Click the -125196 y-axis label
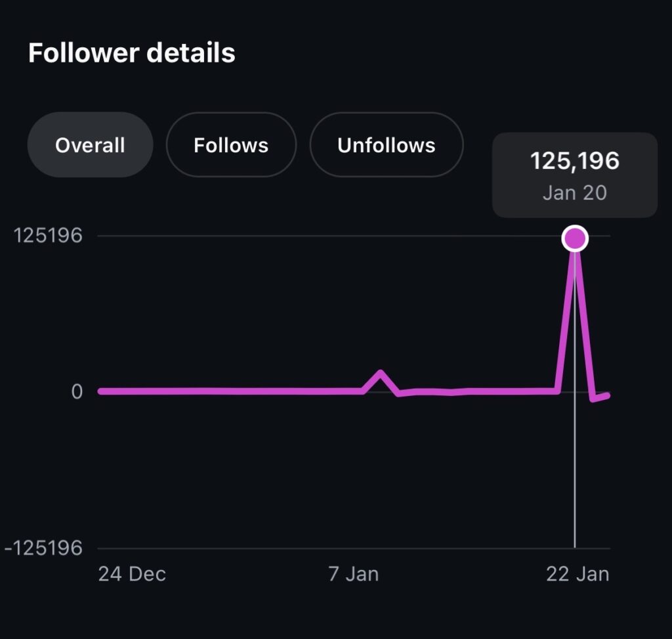 pyautogui.click(x=43, y=548)
